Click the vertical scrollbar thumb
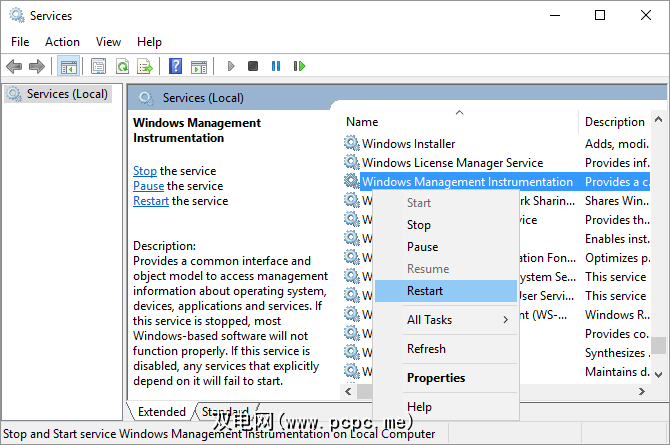This screenshot has width=670, height=445. pos(658,345)
